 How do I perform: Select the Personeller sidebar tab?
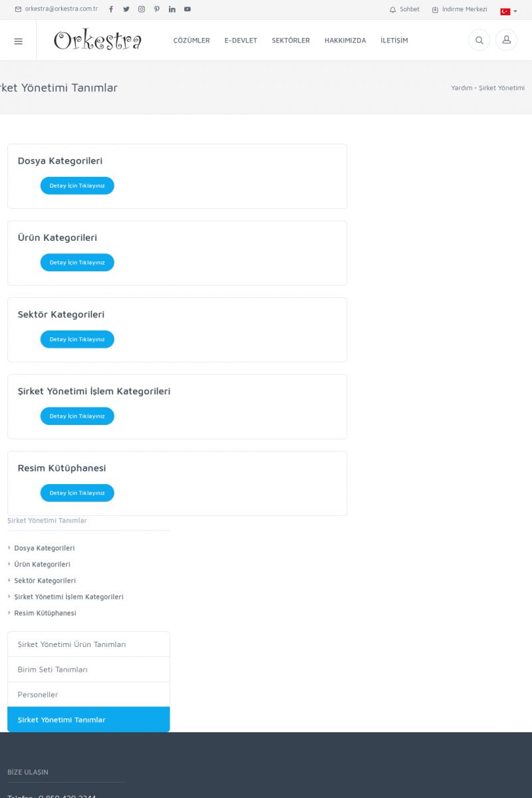point(38,694)
